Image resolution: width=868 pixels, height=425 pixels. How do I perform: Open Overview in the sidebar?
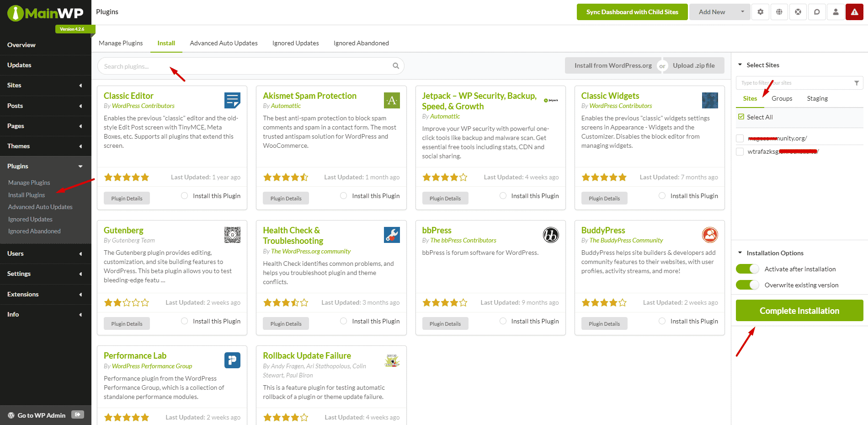[21, 45]
